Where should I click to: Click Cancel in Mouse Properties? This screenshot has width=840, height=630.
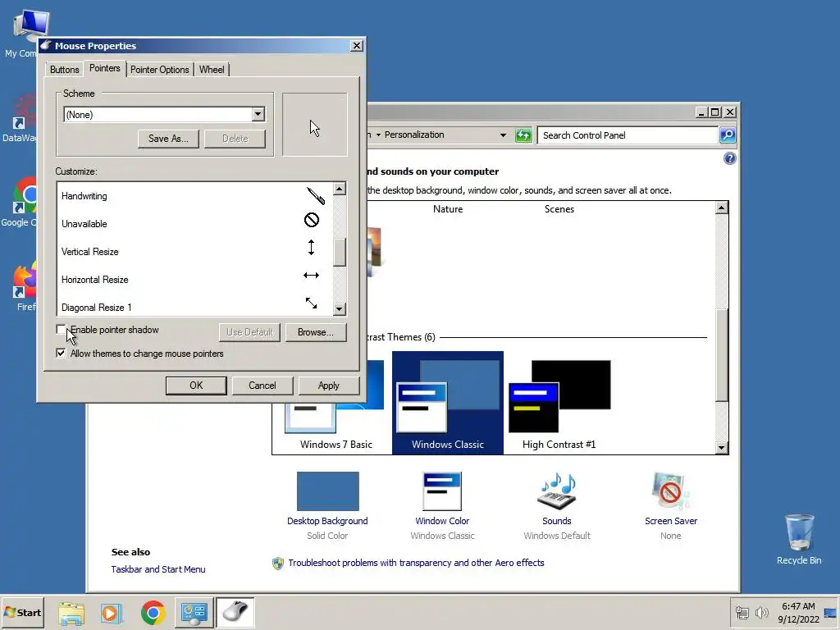(262, 386)
